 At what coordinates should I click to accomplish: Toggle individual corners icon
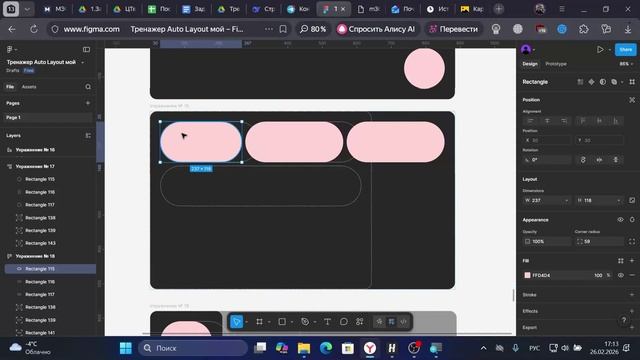[632, 242]
